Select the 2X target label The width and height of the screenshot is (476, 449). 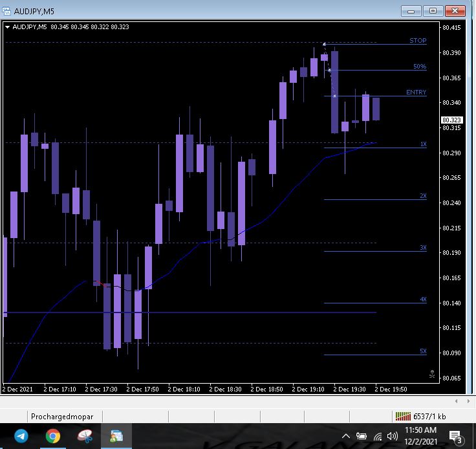pyautogui.click(x=423, y=195)
